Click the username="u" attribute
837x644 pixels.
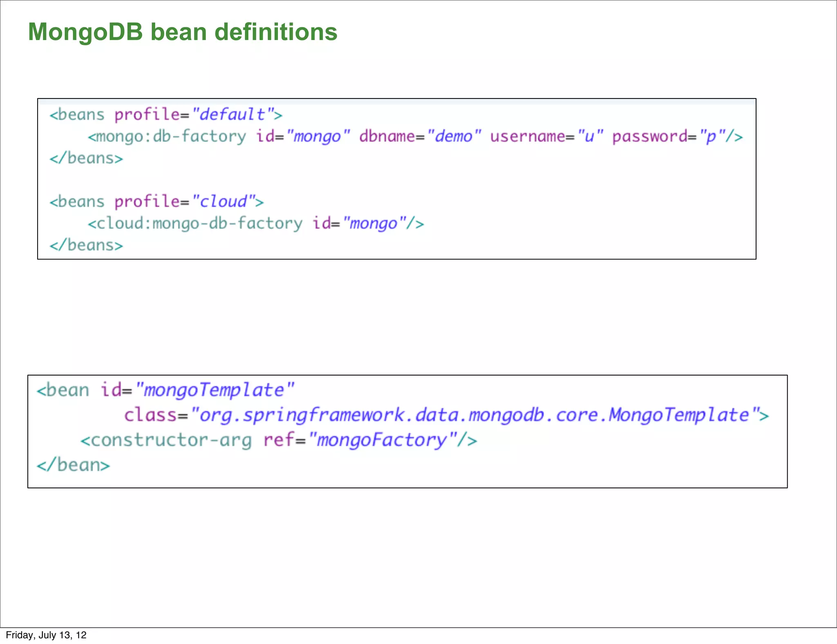coord(547,136)
